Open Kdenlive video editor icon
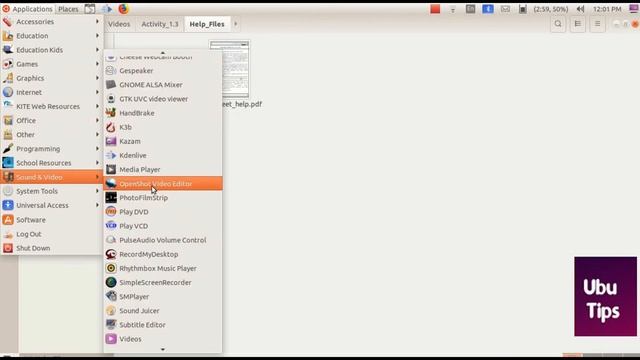This screenshot has width=640, height=360. 111,155
